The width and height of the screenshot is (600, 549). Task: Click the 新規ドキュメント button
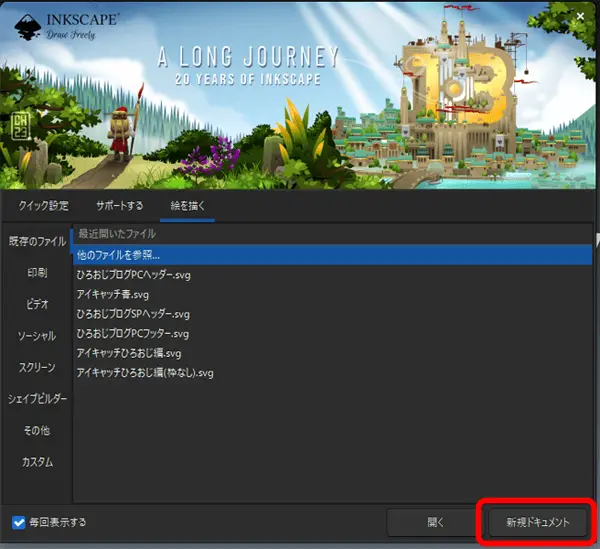(538, 522)
